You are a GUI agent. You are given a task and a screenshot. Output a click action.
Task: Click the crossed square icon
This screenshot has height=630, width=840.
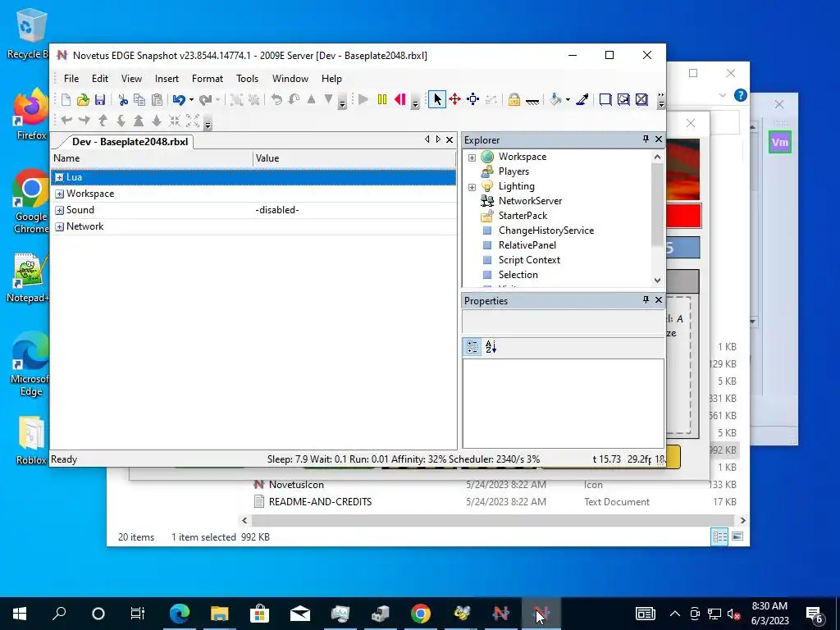[x=641, y=99]
